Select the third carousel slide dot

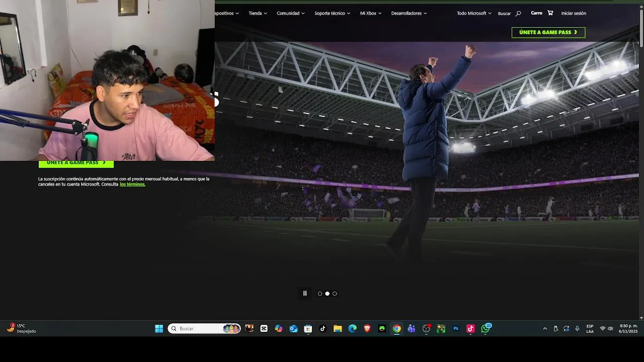335,294
